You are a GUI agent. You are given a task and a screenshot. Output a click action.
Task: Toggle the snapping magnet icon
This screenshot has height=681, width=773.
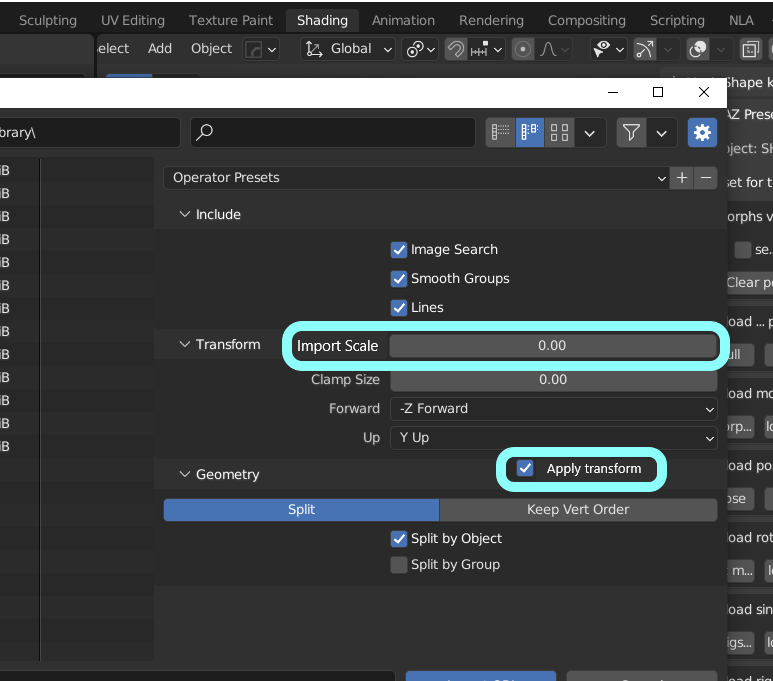click(x=456, y=49)
